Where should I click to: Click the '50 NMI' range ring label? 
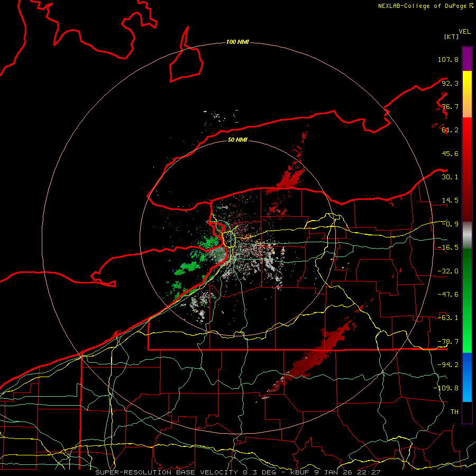click(237, 140)
